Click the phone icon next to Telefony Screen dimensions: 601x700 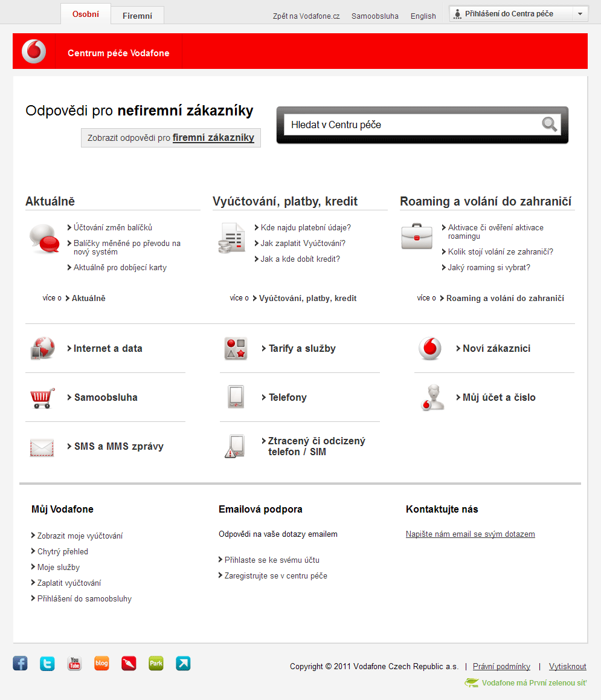pyautogui.click(x=236, y=397)
